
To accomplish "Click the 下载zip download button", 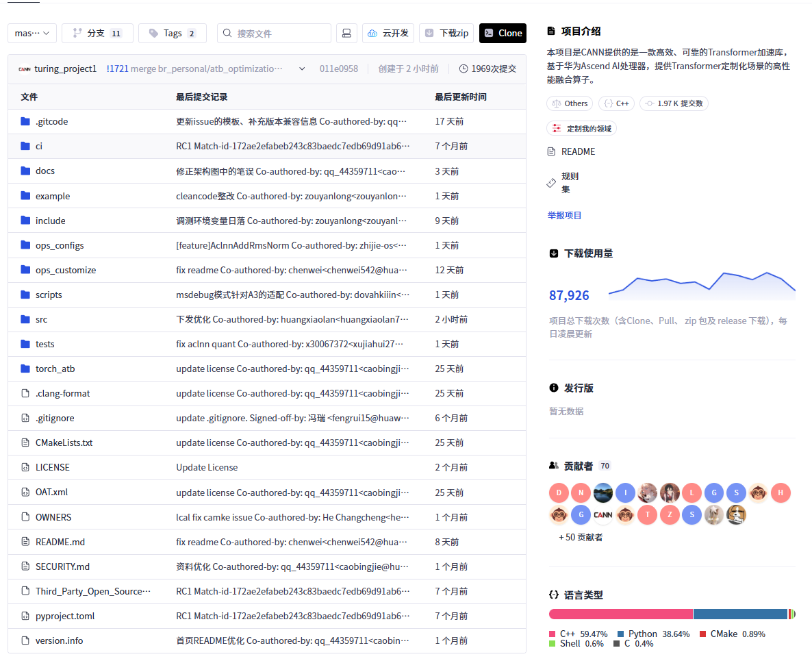I will coord(446,33).
